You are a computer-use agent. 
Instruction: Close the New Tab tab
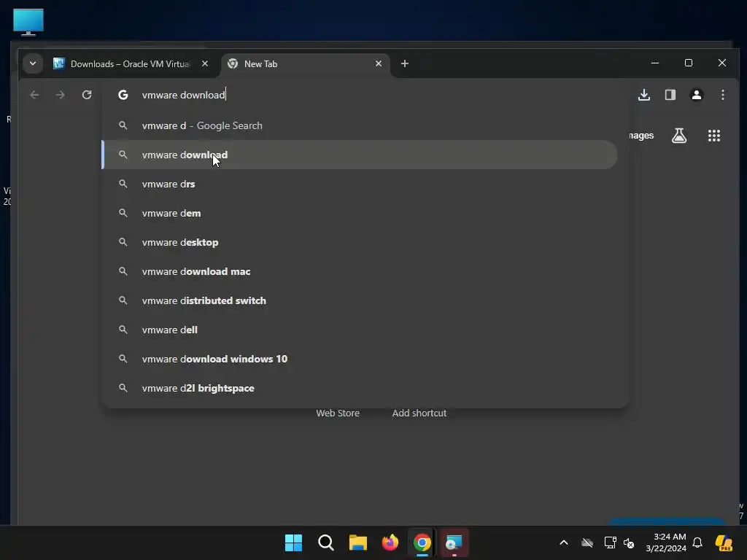pos(379,63)
